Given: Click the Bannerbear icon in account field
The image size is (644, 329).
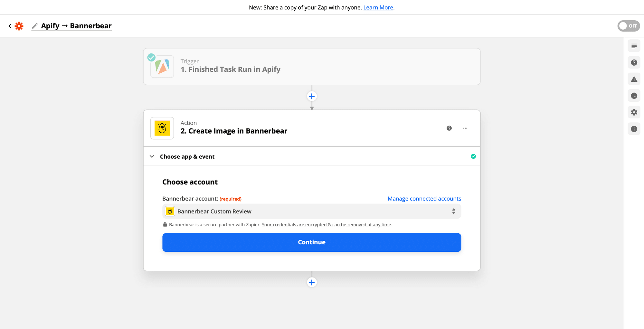Looking at the screenshot, I should pos(170,211).
